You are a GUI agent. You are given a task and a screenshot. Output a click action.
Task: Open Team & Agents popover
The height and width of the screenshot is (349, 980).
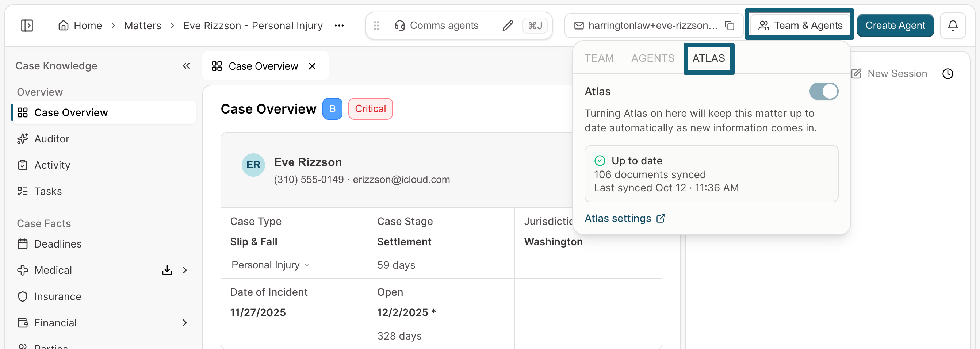800,26
